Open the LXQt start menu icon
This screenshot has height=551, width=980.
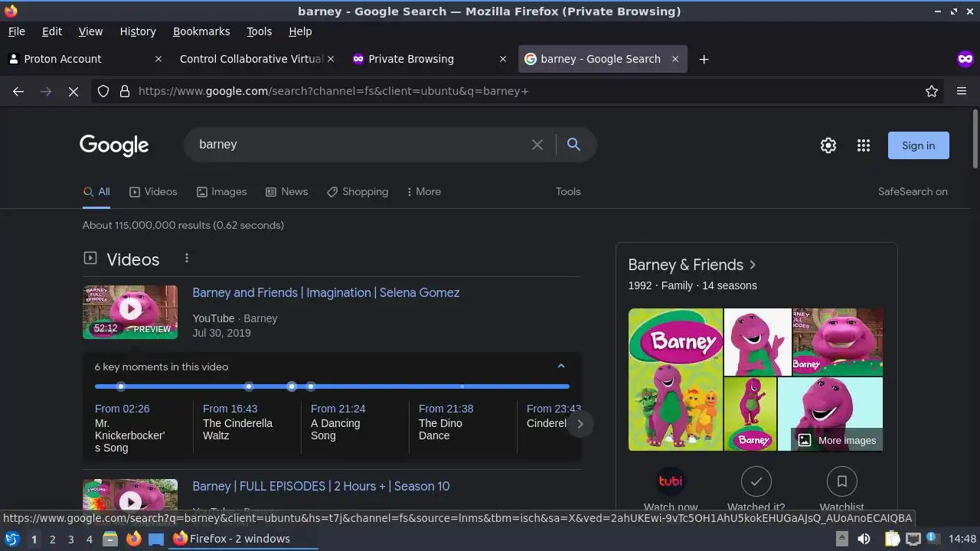pos(12,539)
